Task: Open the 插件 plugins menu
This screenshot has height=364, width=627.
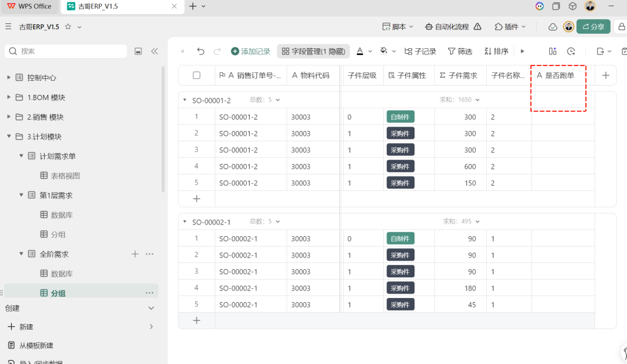Action: (510, 27)
